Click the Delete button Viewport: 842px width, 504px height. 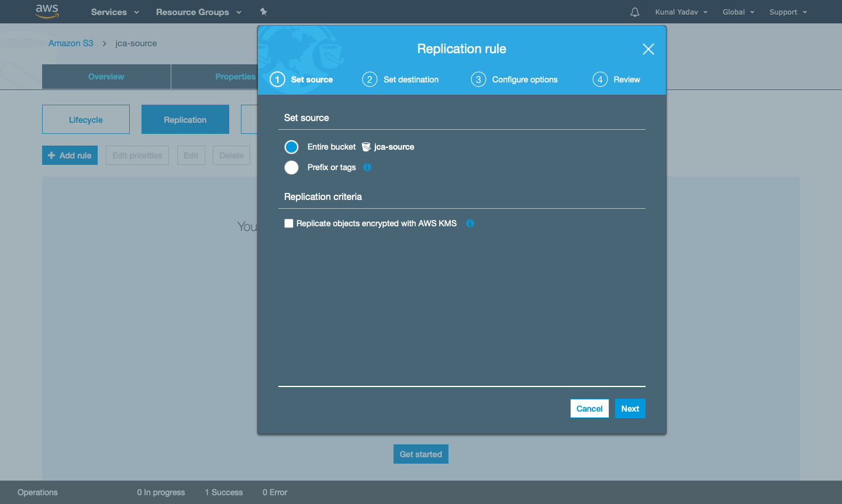point(232,156)
